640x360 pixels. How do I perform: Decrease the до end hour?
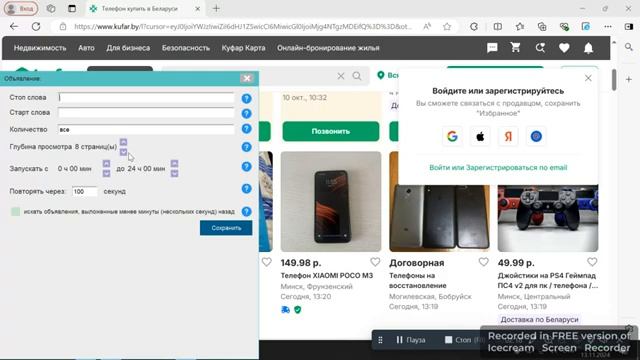click(174, 174)
